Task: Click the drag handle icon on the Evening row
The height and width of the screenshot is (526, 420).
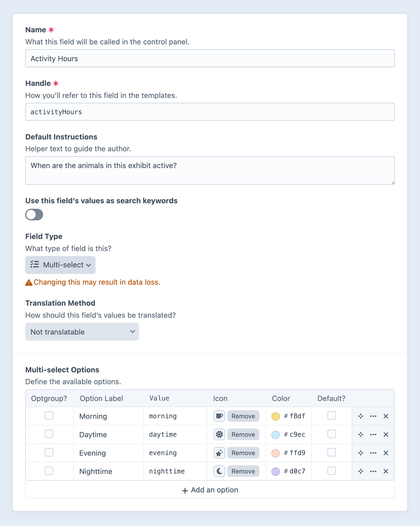Action: point(360,453)
